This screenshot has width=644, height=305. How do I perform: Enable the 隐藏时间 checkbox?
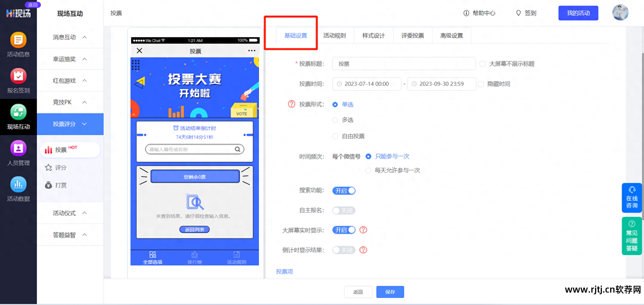point(481,84)
